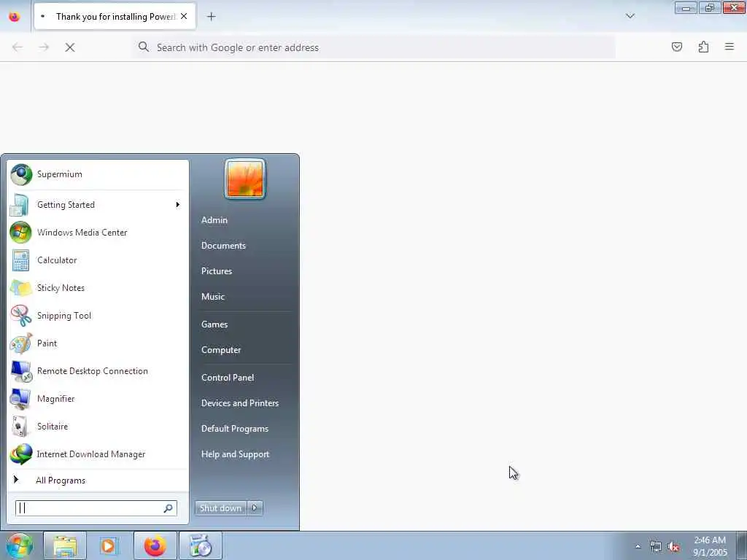This screenshot has width=747, height=560.
Task: Launch Paint
Action: (98, 343)
